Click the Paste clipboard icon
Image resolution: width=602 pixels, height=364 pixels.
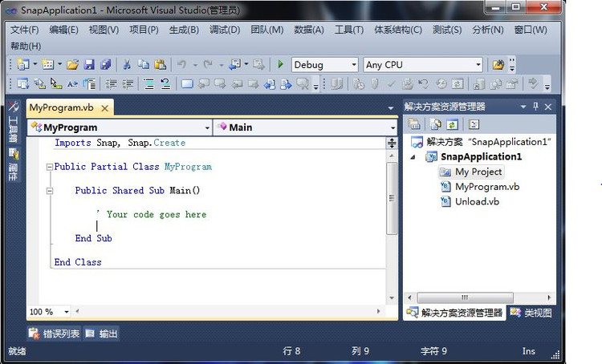point(161,65)
